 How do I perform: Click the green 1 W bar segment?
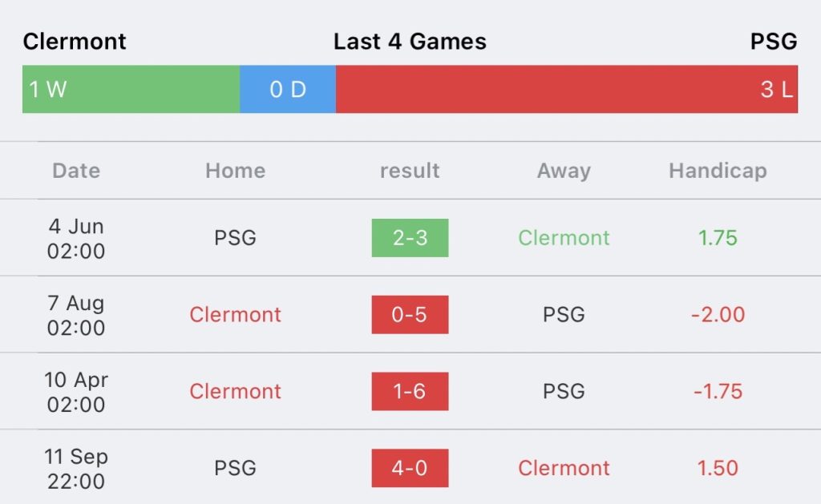(131, 89)
